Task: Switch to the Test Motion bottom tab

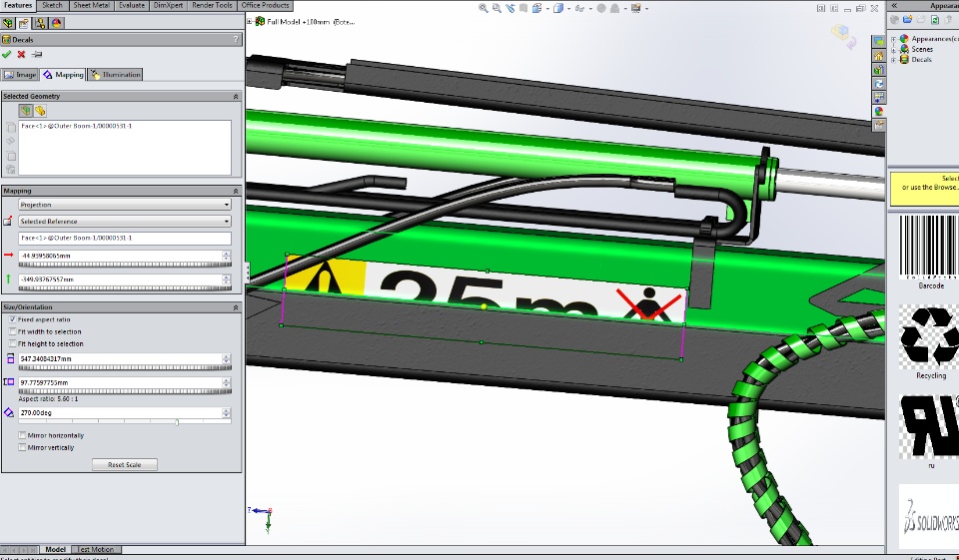Action: pos(96,550)
